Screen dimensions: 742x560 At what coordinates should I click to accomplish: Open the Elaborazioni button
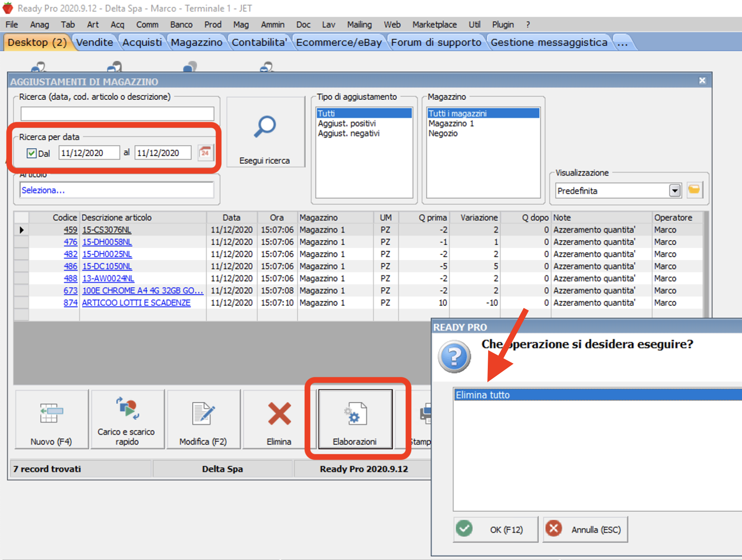pyautogui.click(x=355, y=419)
